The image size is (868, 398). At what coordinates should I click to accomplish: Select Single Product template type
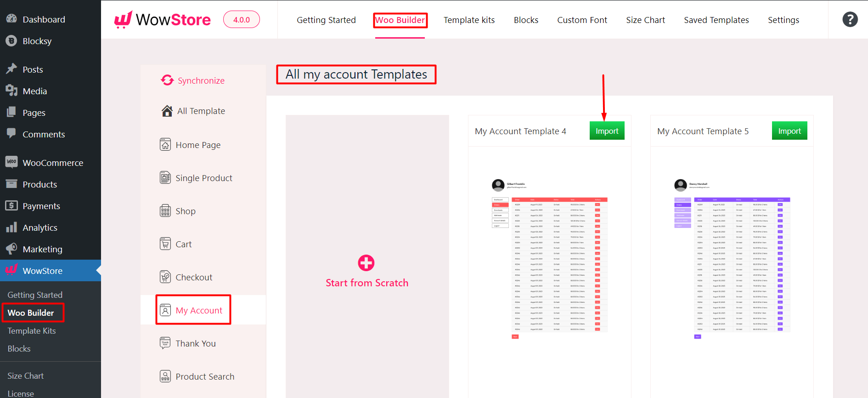click(x=204, y=178)
